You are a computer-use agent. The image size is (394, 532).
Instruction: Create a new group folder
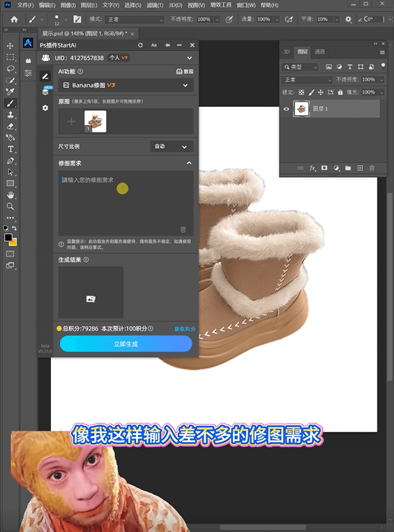coord(348,168)
